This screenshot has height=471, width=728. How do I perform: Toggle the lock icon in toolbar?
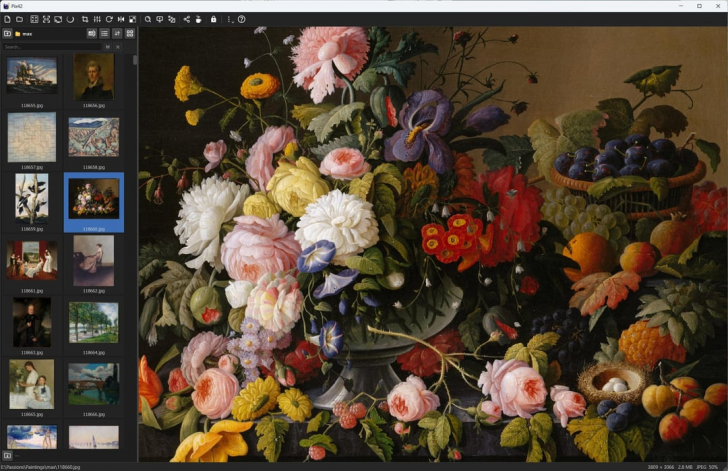[x=214, y=20]
